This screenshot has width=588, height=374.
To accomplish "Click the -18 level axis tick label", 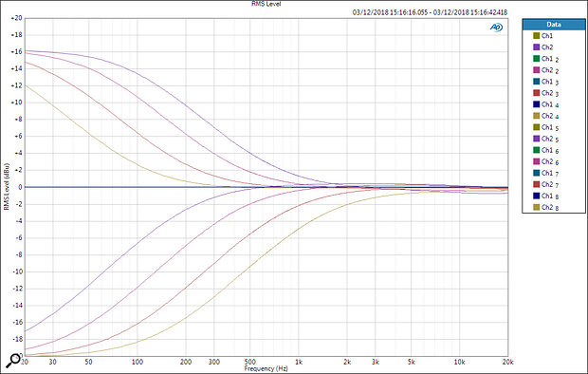I will 17,339.
